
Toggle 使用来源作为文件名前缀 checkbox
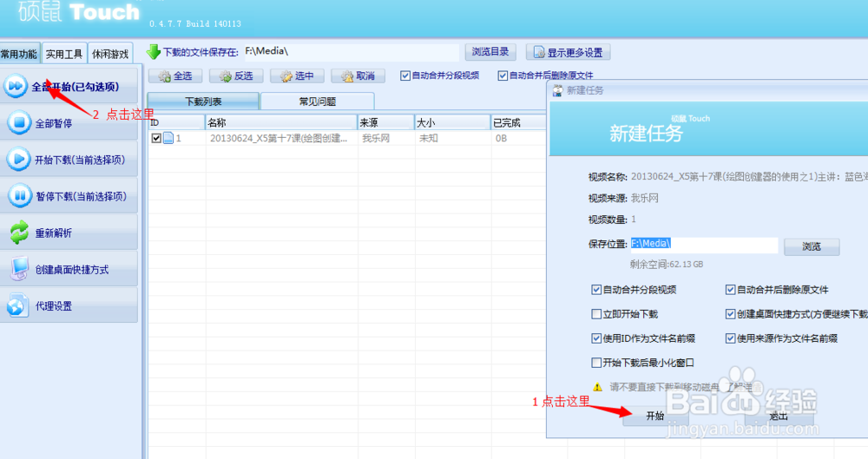click(x=730, y=338)
